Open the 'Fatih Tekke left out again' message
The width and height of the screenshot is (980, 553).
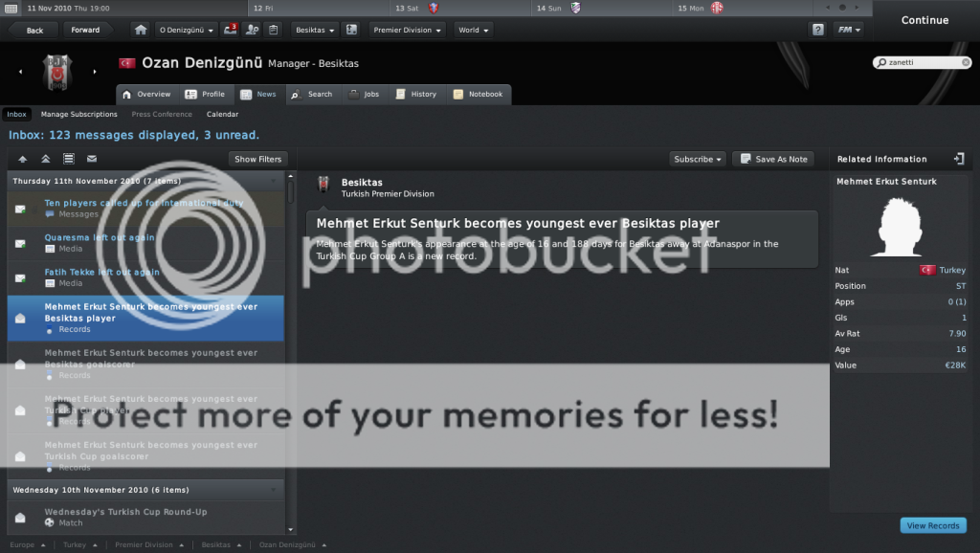pos(145,277)
